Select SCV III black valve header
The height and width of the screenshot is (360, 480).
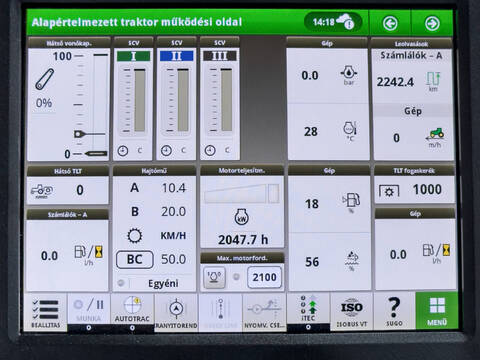[x=220, y=56]
